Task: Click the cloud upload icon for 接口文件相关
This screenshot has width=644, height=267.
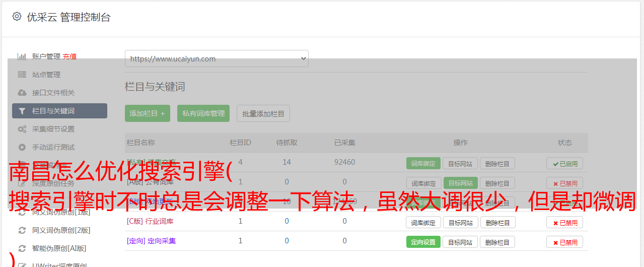Action: [22, 93]
